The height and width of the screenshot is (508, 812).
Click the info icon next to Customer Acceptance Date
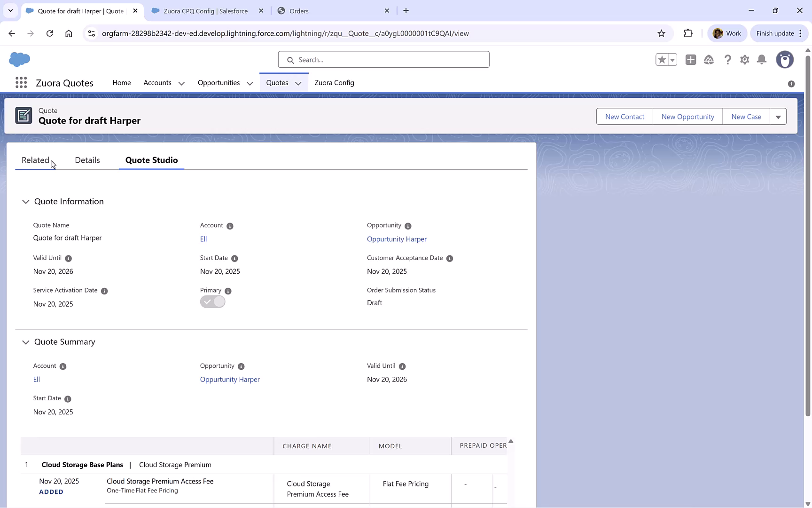coord(450,258)
